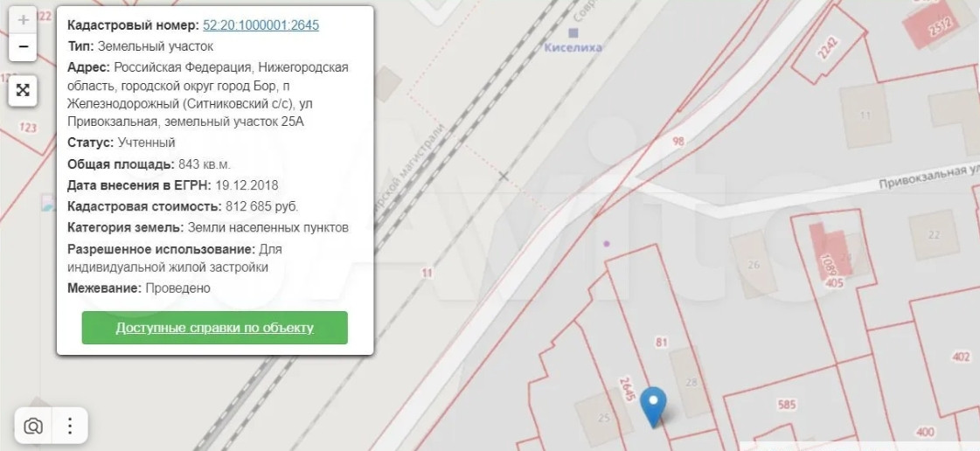Image resolution: width=980 pixels, height=451 pixels.
Task: Select parcel labeled 585 on the map
Action: coord(787,405)
